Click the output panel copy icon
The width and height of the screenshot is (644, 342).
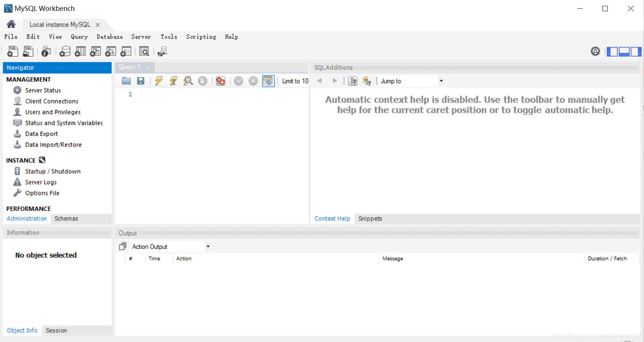click(123, 246)
